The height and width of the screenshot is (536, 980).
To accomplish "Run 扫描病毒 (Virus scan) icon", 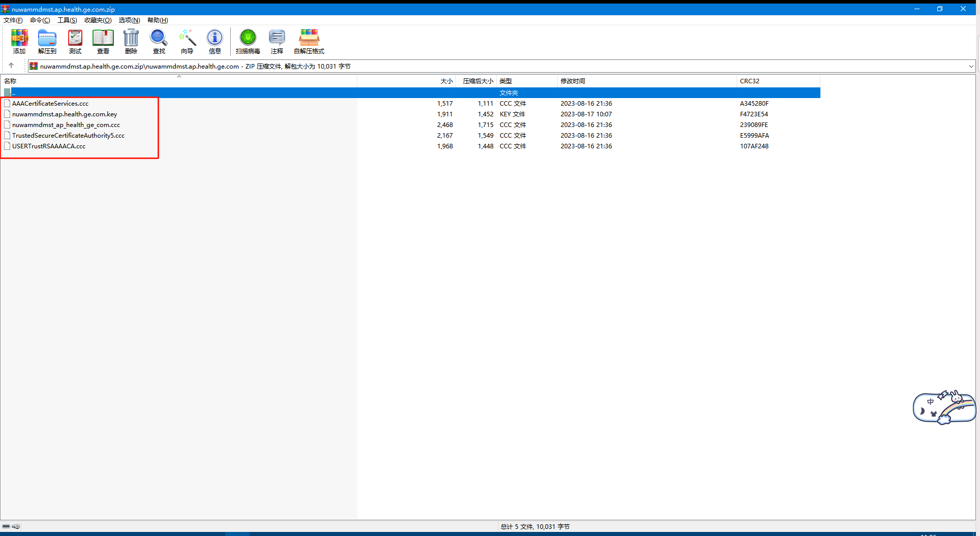I will (x=248, y=41).
